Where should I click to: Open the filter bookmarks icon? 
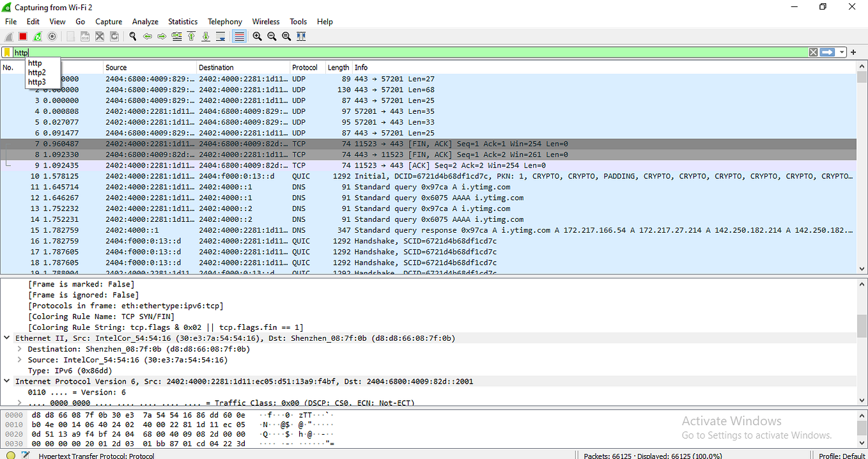pyautogui.click(x=6, y=52)
